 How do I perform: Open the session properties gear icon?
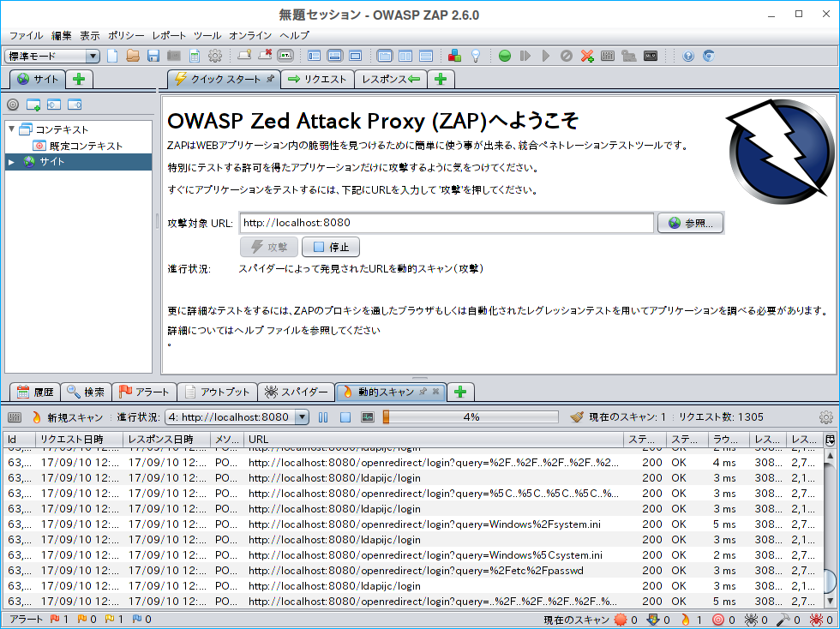pos(215,56)
